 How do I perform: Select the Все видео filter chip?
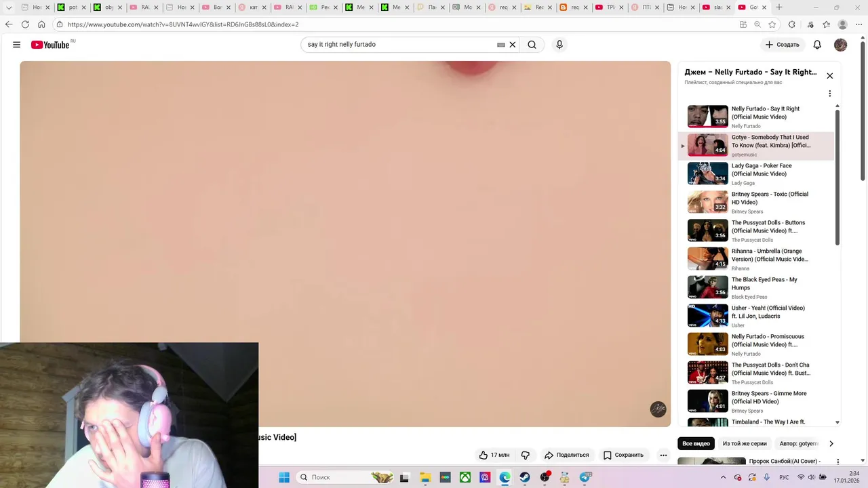(x=696, y=443)
